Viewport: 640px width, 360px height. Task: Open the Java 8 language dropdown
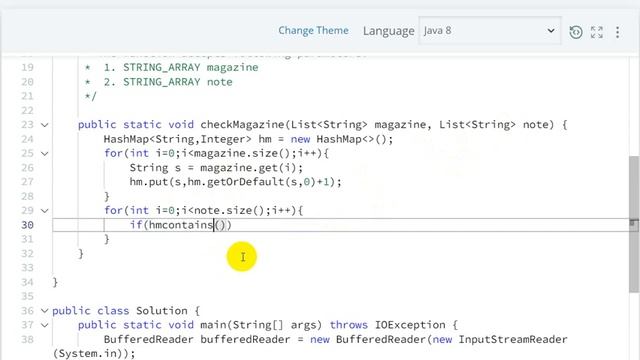[x=490, y=31]
